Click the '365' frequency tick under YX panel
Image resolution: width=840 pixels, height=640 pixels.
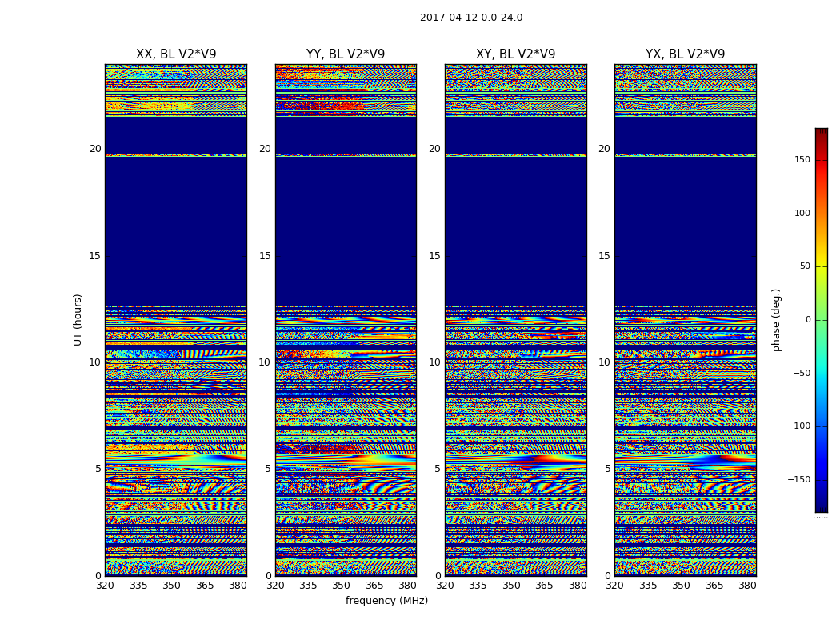(x=714, y=586)
